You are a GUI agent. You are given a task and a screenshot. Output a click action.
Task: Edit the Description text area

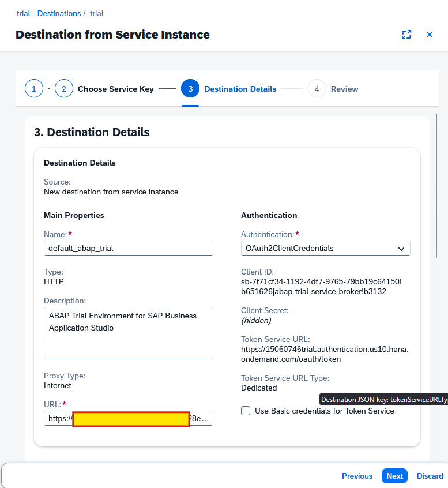pyautogui.click(x=129, y=333)
